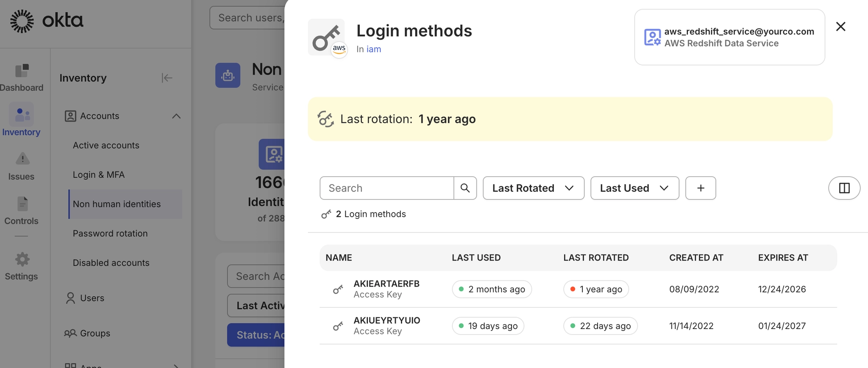This screenshot has height=368, width=868.
Task: Sort by the LAST ROTATED column header
Action: (x=595, y=257)
